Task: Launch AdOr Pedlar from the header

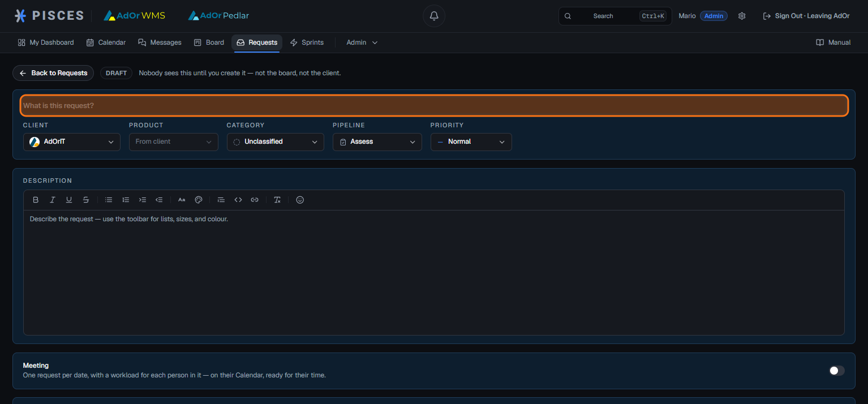Action: 218,16
